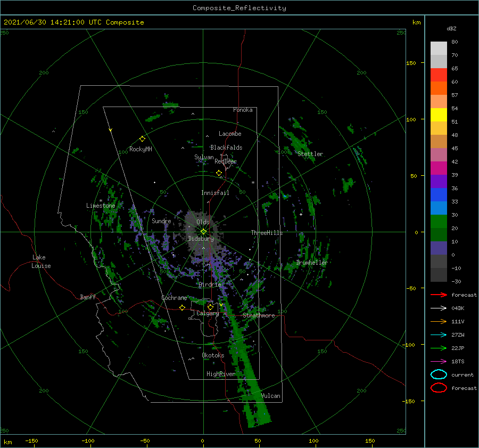Click the -150 tick on the bottom axis
The width and height of the screenshot is (479, 448).
31,441
